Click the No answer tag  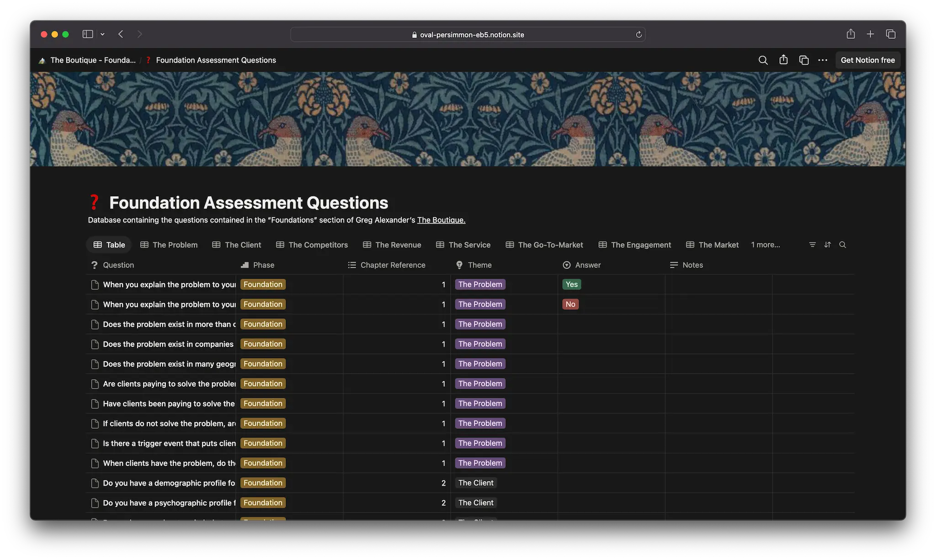tap(570, 304)
